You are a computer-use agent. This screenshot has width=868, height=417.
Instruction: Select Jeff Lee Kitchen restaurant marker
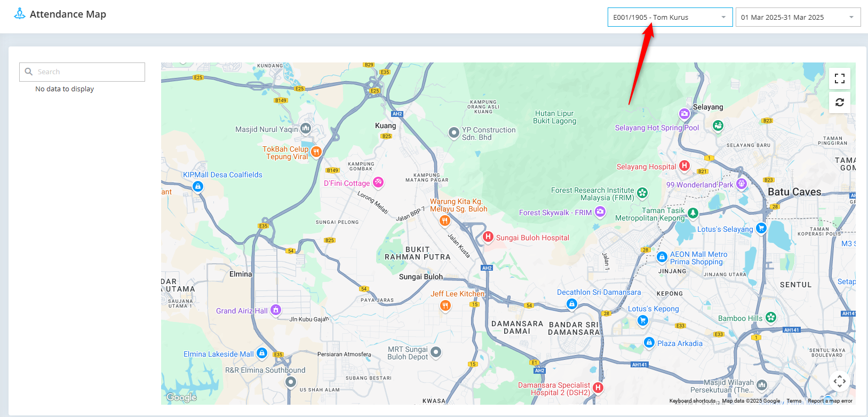(x=445, y=305)
